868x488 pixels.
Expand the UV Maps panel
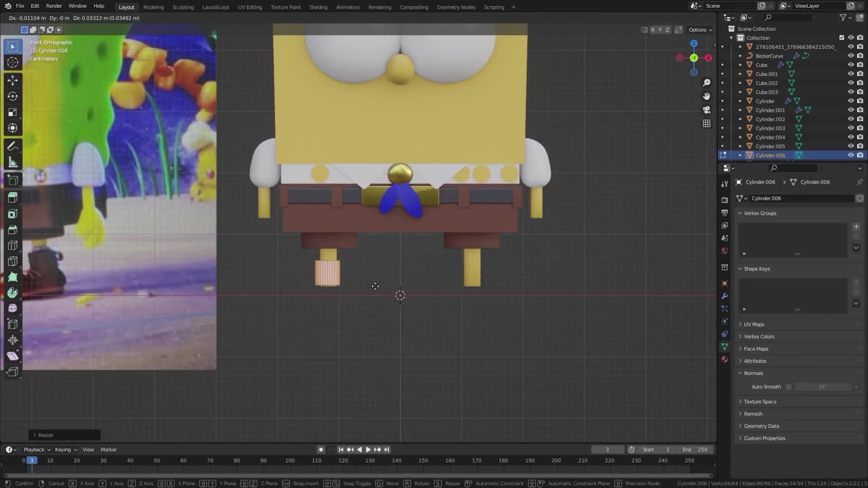(x=753, y=324)
